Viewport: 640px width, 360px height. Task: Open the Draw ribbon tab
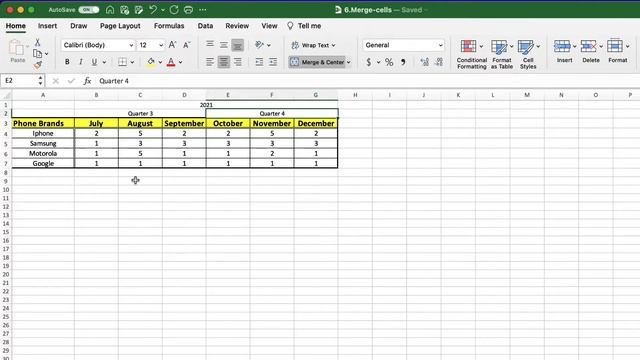[x=78, y=26]
